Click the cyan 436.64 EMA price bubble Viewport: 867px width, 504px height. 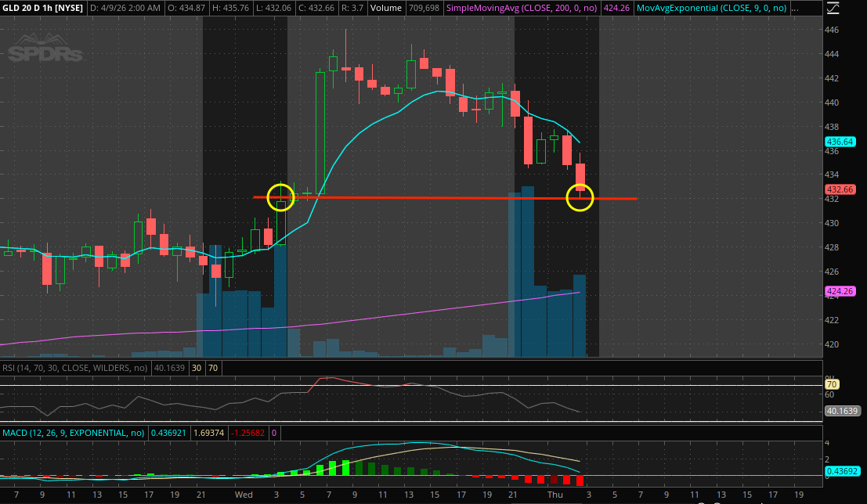pyautogui.click(x=840, y=142)
